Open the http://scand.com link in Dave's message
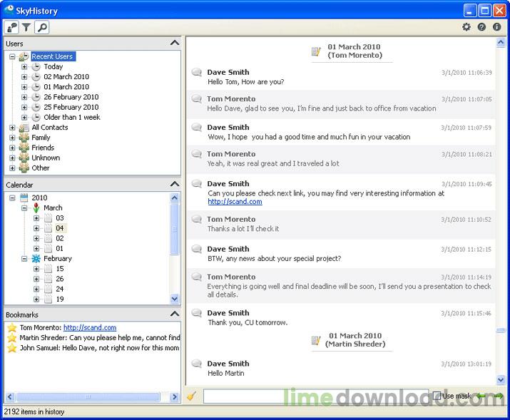Viewport: 510px width, 420px height. pos(235,202)
